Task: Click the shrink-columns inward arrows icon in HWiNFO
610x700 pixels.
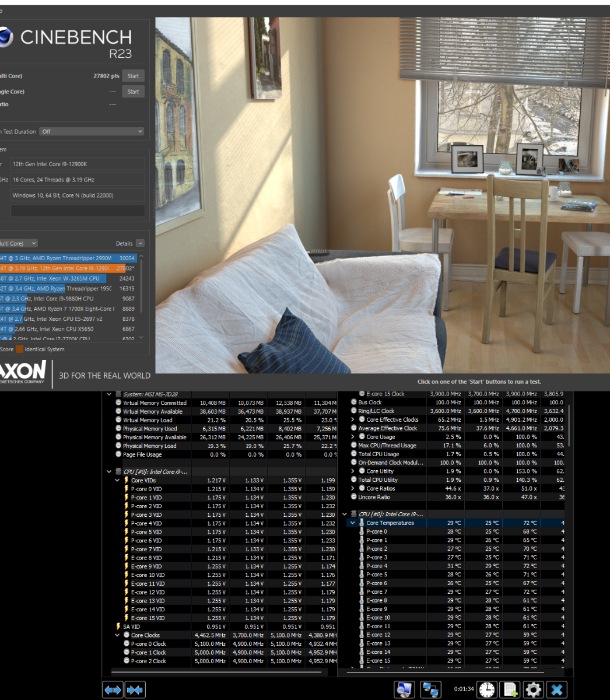Action: pyautogui.click(x=134, y=690)
